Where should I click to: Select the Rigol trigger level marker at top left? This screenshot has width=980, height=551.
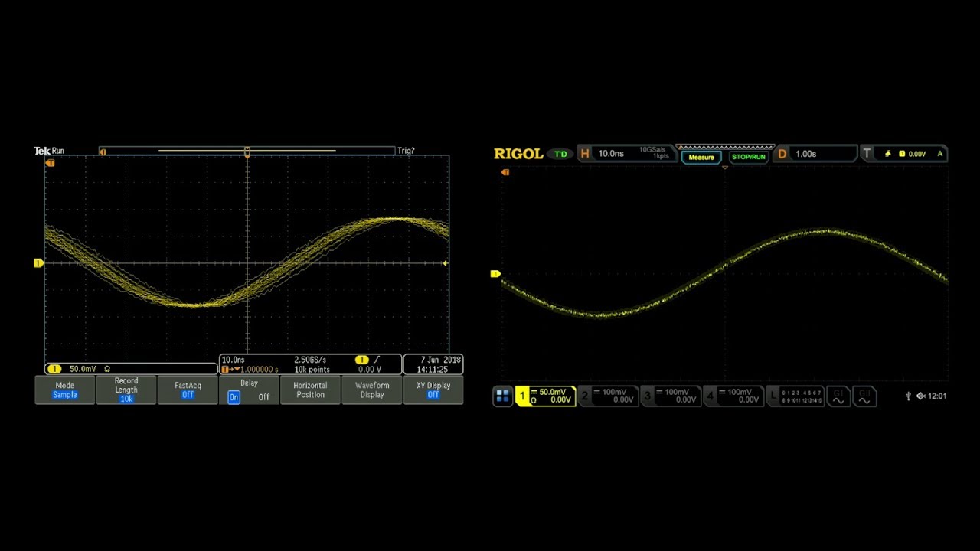coord(505,172)
